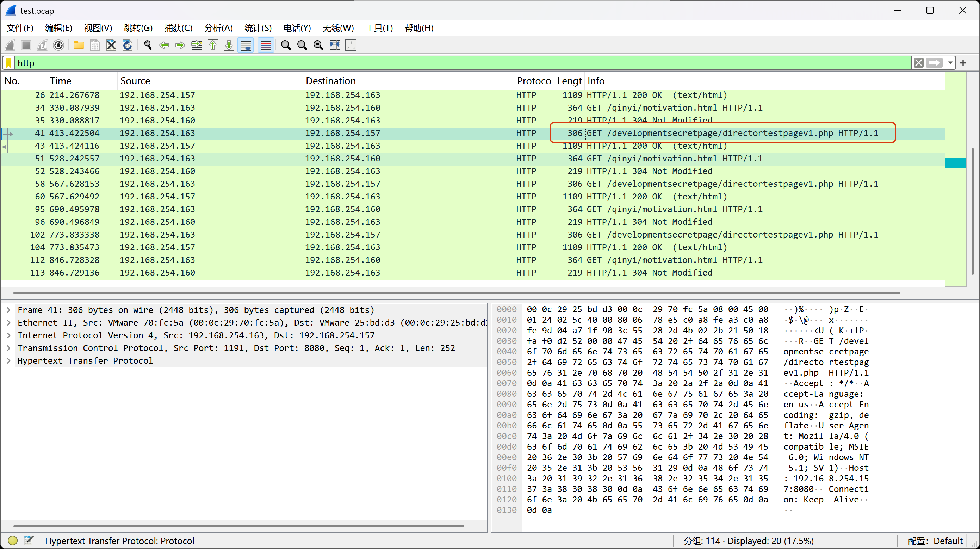This screenshot has width=980, height=549.
Task: Reload the capture file
Action: click(128, 45)
